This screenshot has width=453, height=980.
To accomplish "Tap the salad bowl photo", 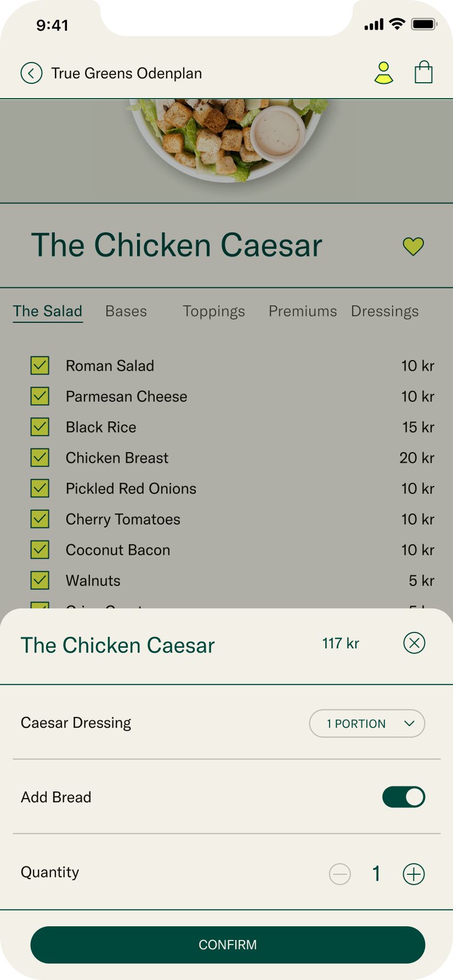I will [230, 140].
